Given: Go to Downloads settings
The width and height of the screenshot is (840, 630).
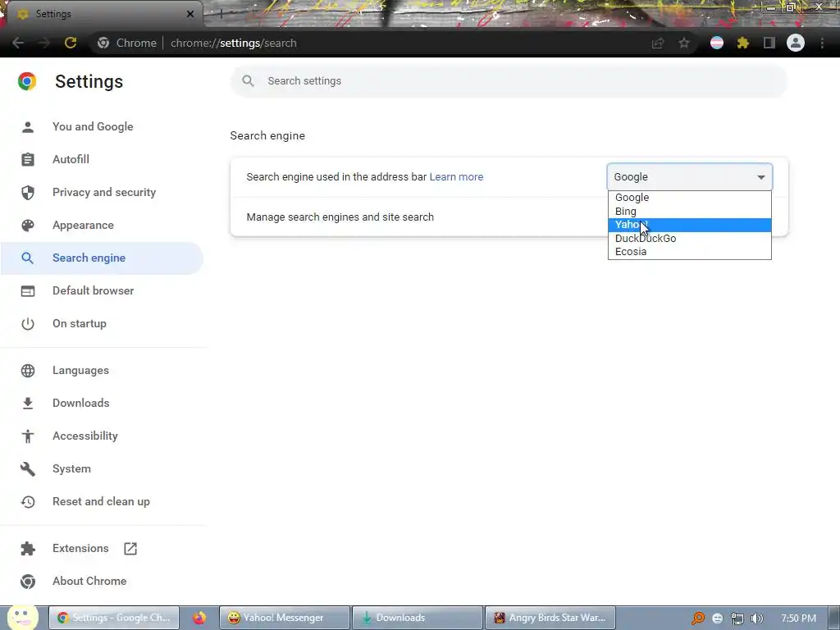Looking at the screenshot, I should click(81, 403).
